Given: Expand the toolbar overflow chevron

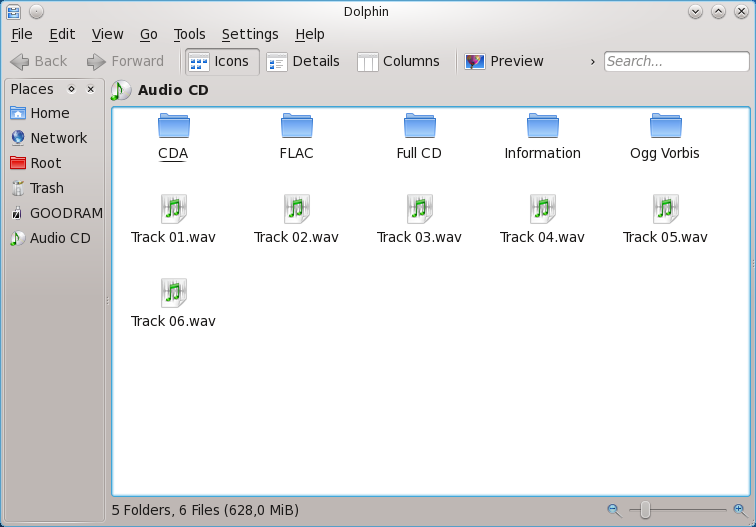Looking at the screenshot, I should tap(593, 62).
